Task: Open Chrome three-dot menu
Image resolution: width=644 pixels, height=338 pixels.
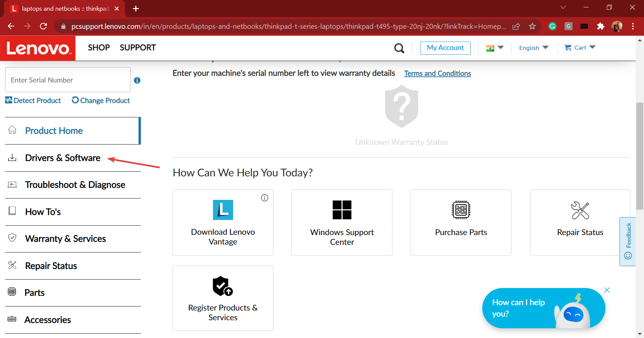Action: tap(633, 26)
